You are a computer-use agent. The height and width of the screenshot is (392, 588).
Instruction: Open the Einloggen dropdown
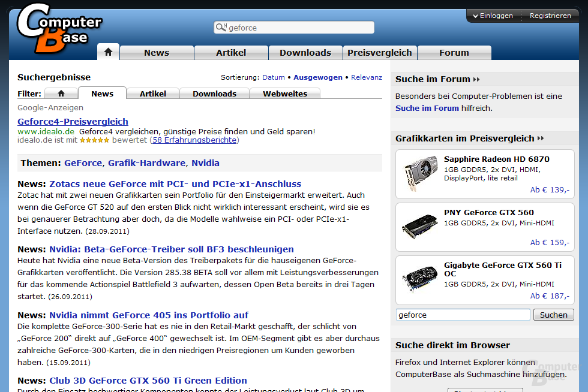tap(493, 16)
